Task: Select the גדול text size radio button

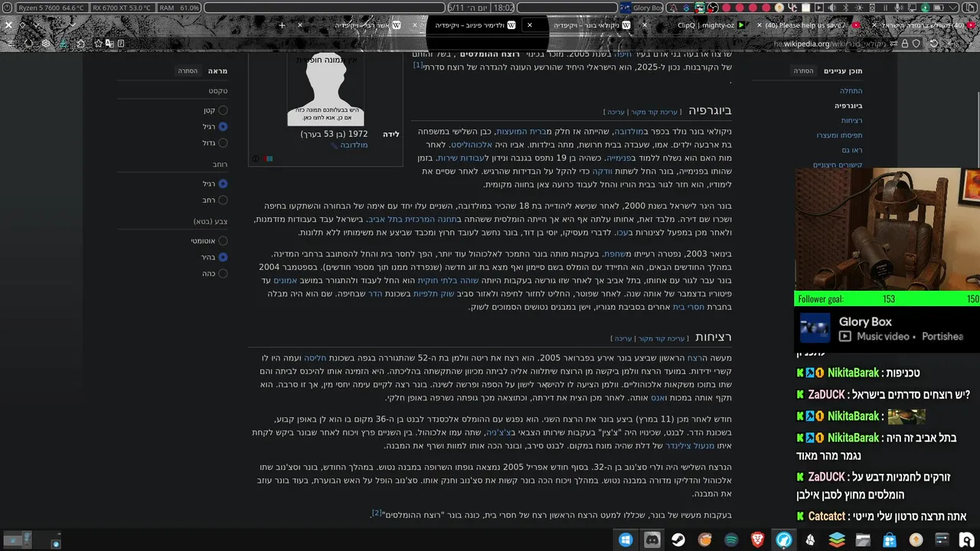Action: (223, 142)
